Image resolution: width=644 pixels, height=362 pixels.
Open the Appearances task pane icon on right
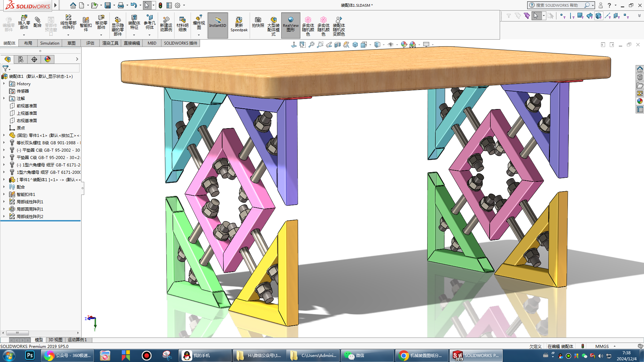[640, 101]
